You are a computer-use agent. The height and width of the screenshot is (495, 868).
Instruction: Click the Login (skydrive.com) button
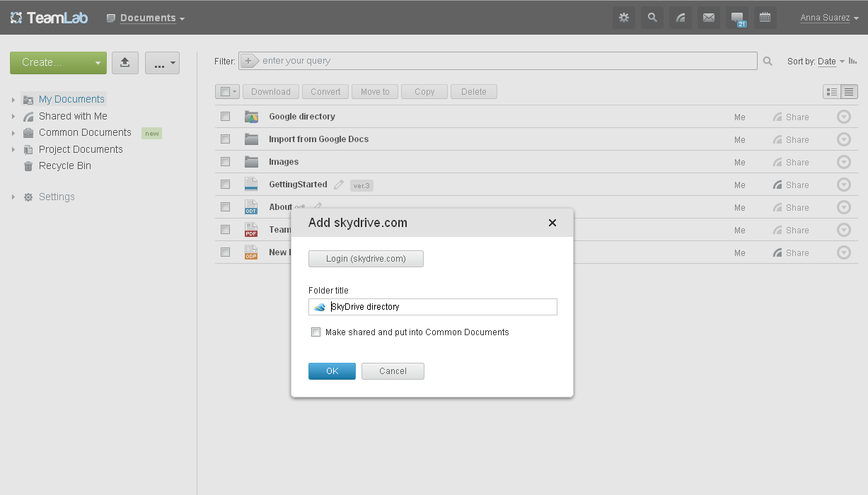point(366,259)
